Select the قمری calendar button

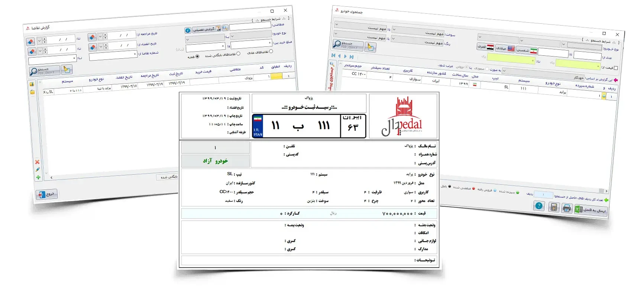(x=485, y=47)
